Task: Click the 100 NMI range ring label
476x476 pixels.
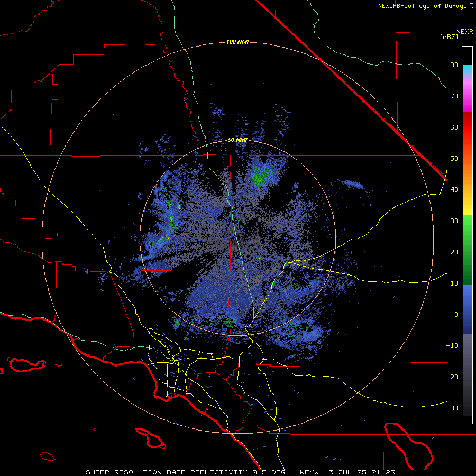Action: (x=237, y=42)
